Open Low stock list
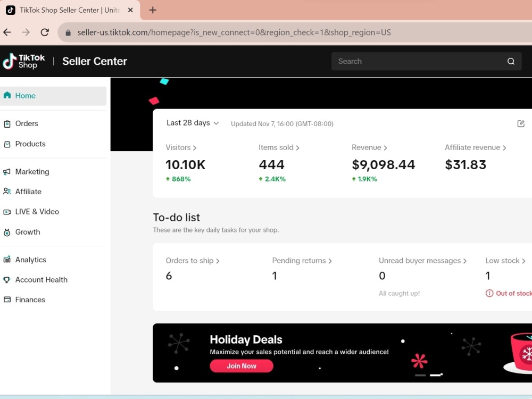 (505, 261)
